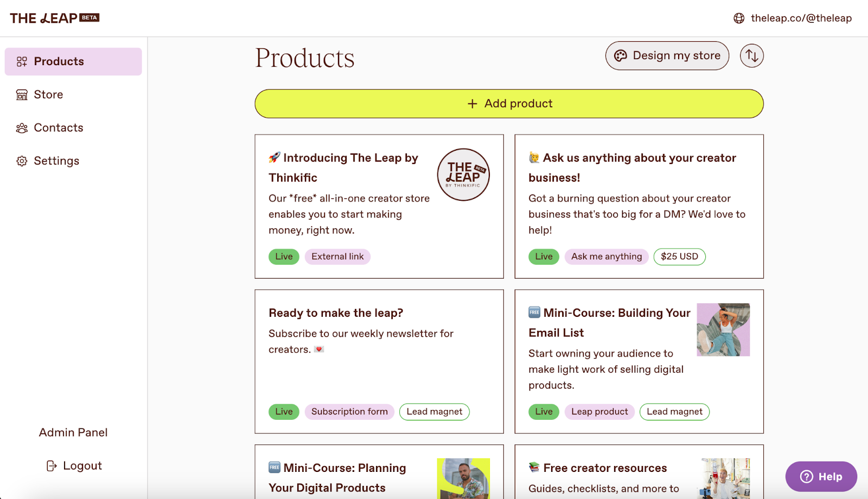The height and width of the screenshot is (499, 868).
Task: Click The Leap beta logo
Action: pos(54,18)
